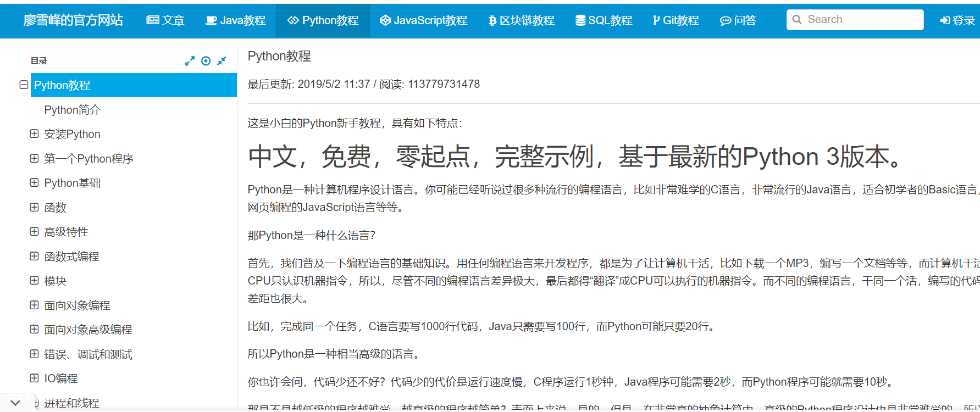
Task: Click the JavaScript教程 cube icon
Action: tap(385, 20)
